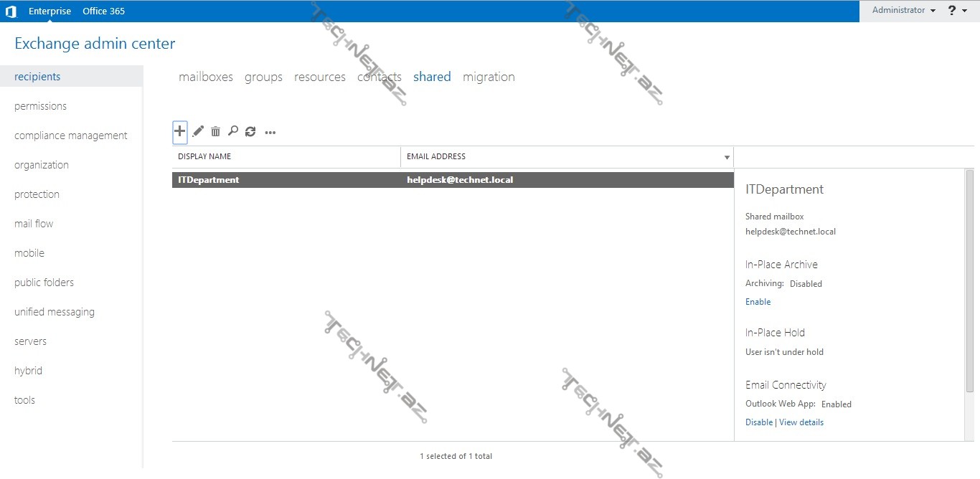The height and width of the screenshot is (479, 980).
Task: Click Disable link for Outlook Web App
Action: click(758, 422)
